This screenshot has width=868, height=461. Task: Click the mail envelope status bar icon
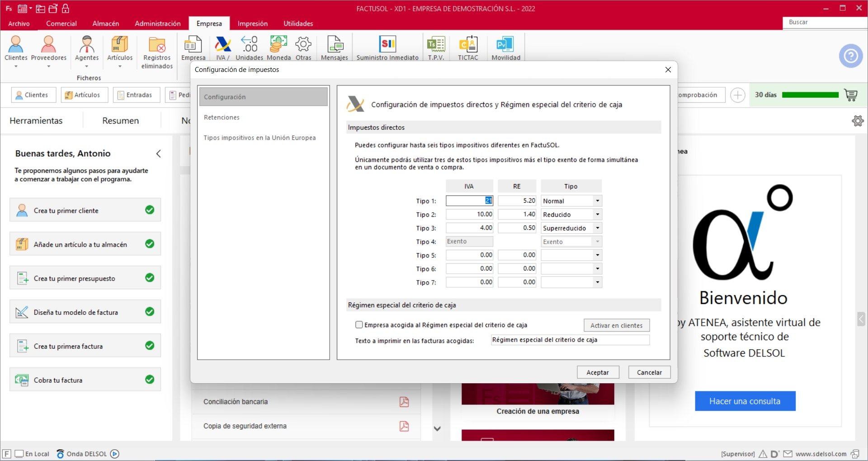point(788,454)
